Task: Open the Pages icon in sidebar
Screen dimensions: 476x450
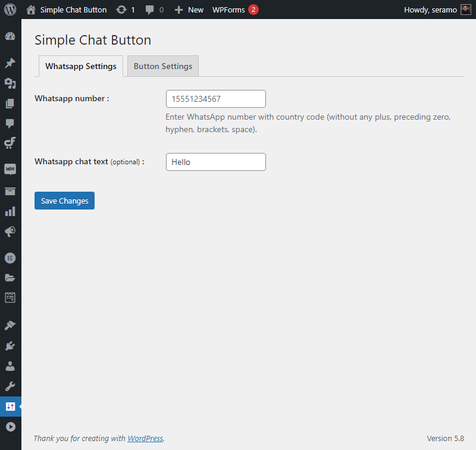Action: pyautogui.click(x=10, y=103)
